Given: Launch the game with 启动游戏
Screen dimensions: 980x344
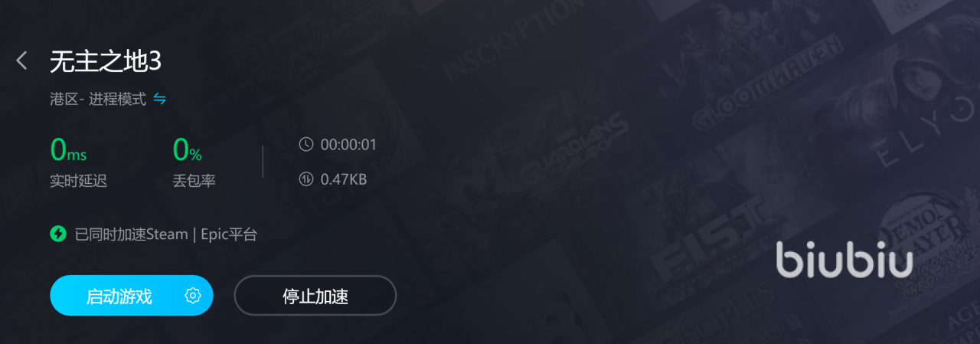Looking at the screenshot, I should [x=119, y=296].
